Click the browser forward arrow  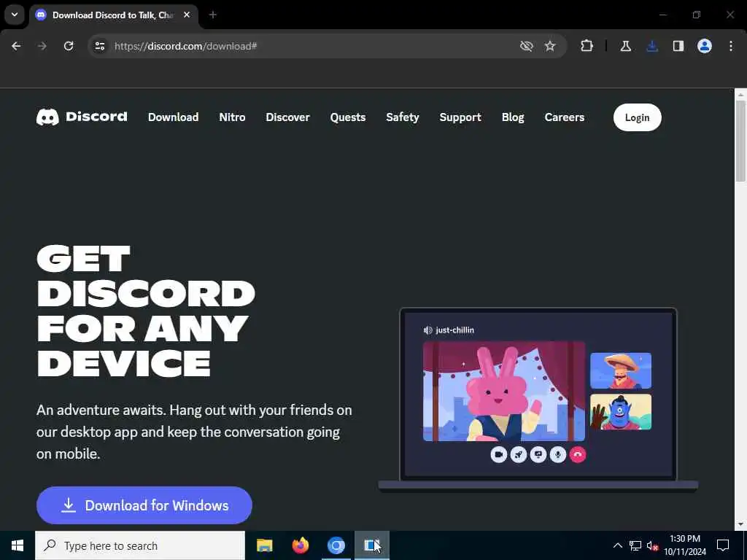point(42,46)
